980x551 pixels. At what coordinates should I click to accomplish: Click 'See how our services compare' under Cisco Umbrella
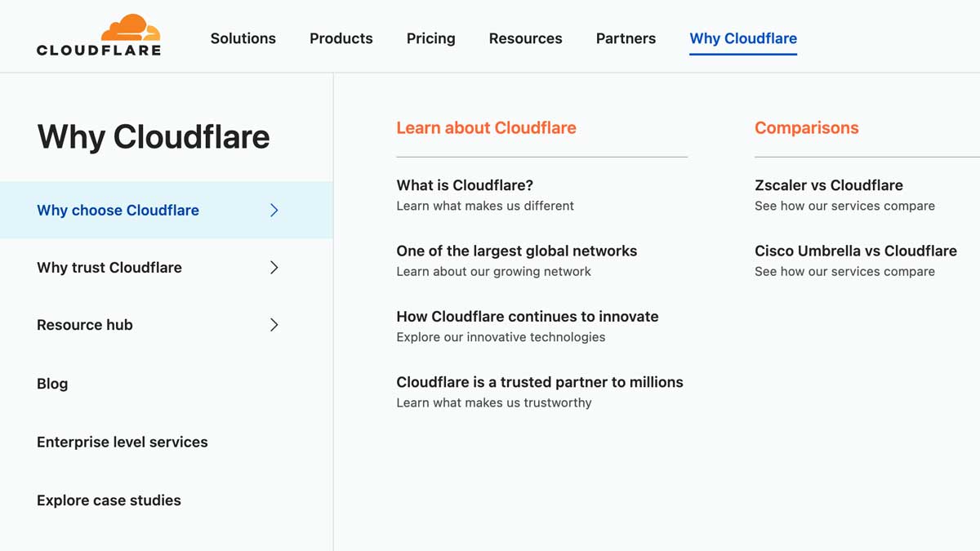click(x=844, y=271)
